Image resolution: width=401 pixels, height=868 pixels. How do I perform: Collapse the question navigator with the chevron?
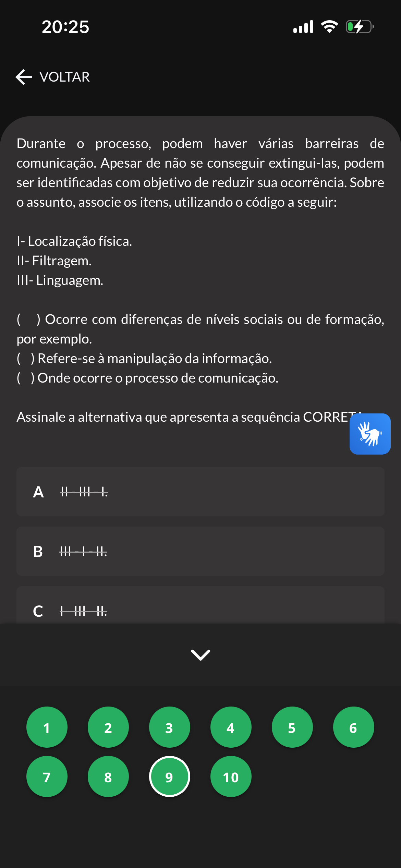(200, 655)
